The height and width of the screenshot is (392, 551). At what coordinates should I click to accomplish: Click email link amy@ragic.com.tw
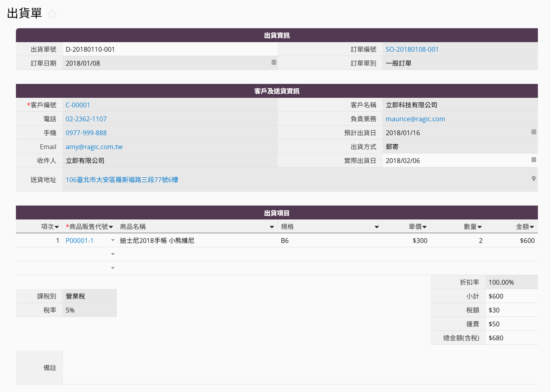tap(94, 147)
